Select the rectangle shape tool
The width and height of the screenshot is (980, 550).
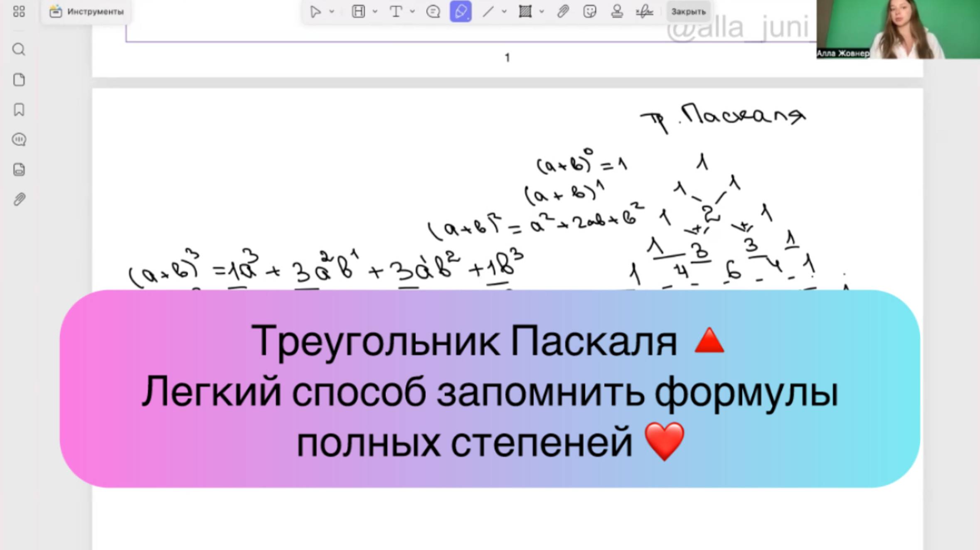point(525,12)
